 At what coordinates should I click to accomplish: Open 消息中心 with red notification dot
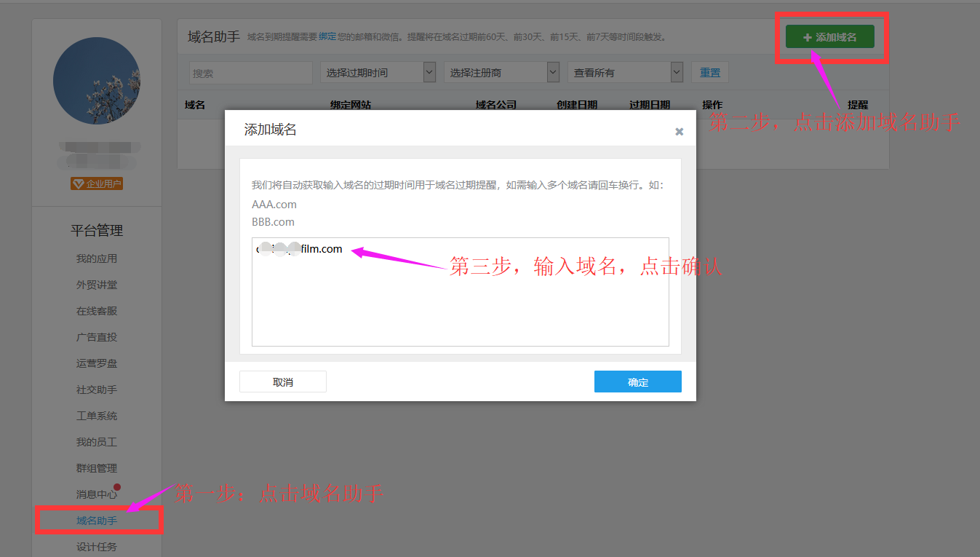[97, 494]
